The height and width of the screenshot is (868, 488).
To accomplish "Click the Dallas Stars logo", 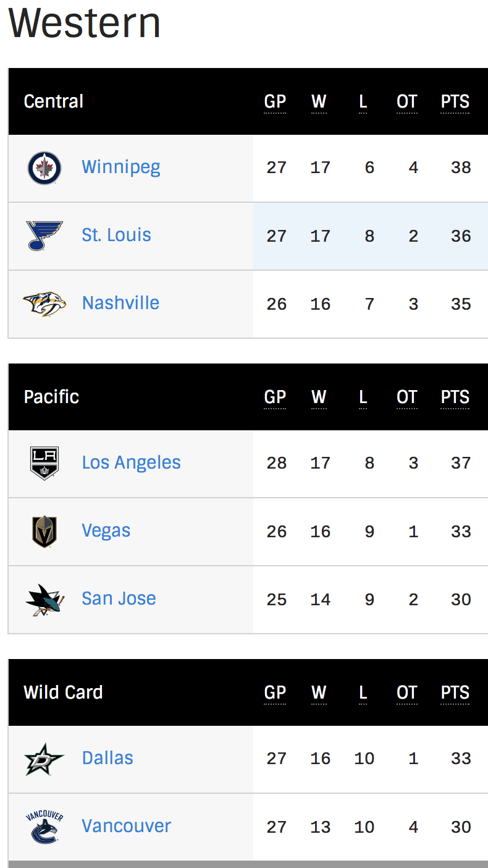I will coord(44,759).
